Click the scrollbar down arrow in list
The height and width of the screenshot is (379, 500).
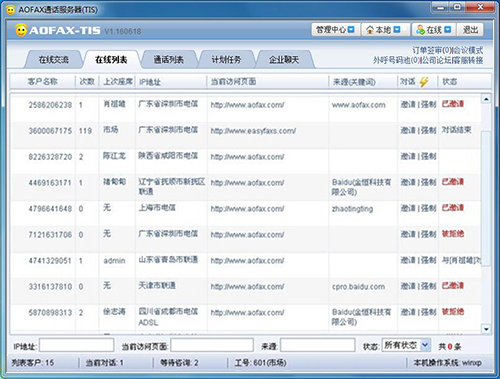click(x=486, y=329)
